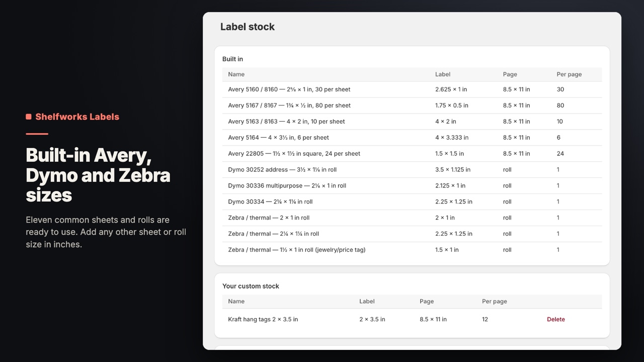Click the Name column header in Built in table
644x362 pixels.
coord(236,74)
